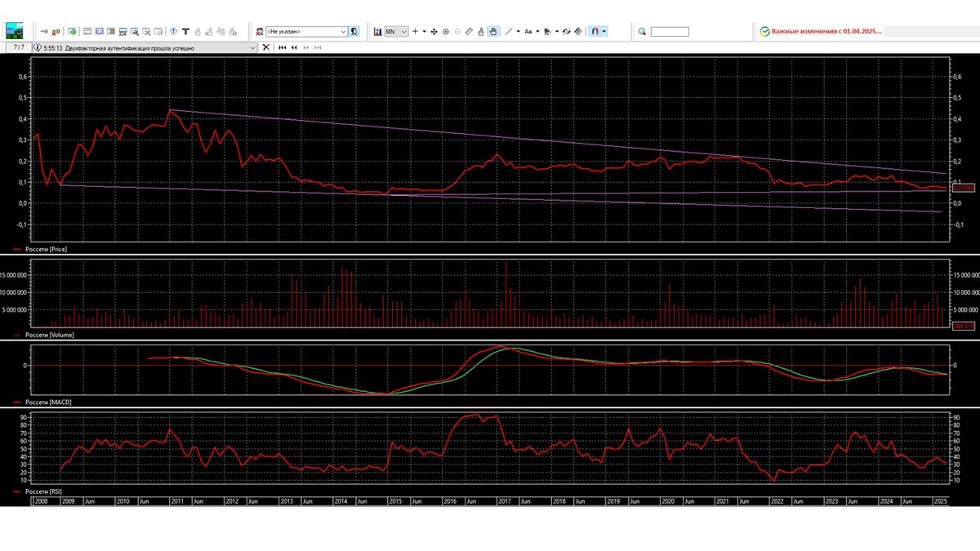This screenshot has height=551, width=980.
Task: Select the ruler measurement tool
Action: pyautogui.click(x=469, y=31)
